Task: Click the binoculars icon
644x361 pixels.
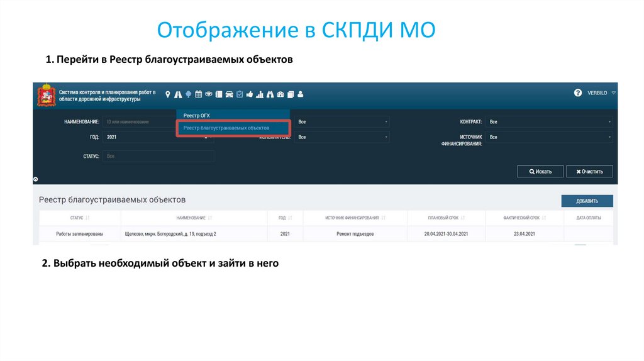Action: [270, 94]
